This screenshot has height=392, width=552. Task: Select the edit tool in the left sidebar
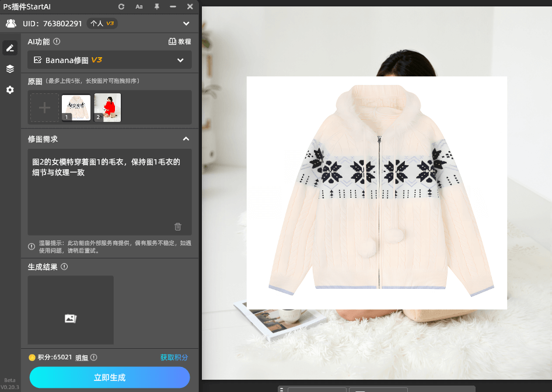(x=10, y=47)
